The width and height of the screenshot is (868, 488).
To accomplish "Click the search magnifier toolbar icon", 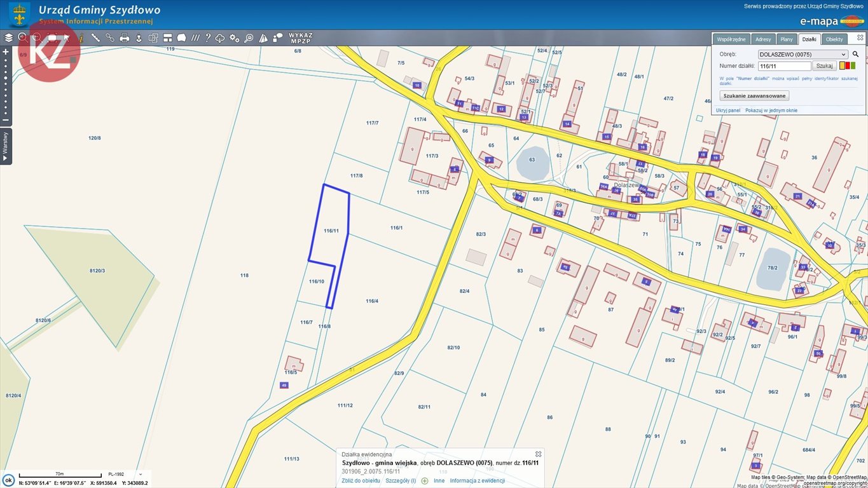I will [249, 38].
